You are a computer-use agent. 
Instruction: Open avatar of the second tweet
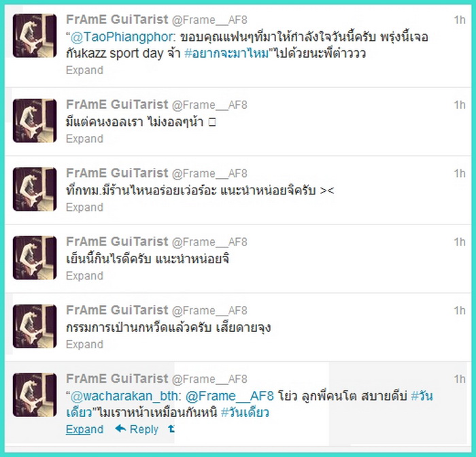[35, 120]
